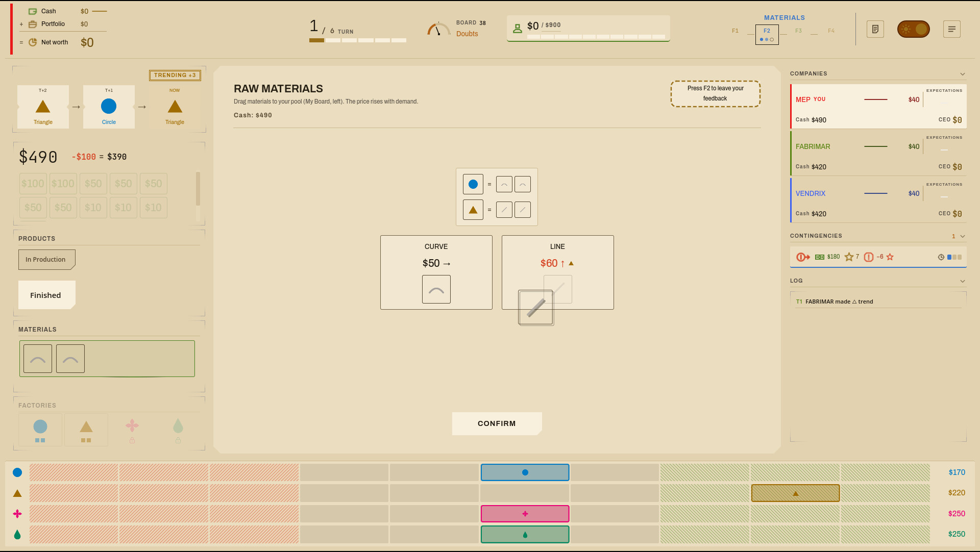The width and height of the screenshot is (980, 552).
Task: Click the contingency clock timer icon
Action: click(941, 257)
